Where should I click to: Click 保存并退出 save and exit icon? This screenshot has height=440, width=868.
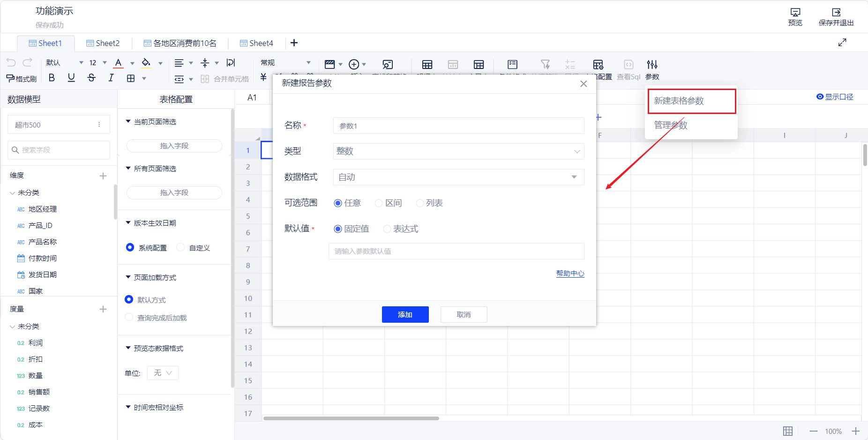(836, 17)
